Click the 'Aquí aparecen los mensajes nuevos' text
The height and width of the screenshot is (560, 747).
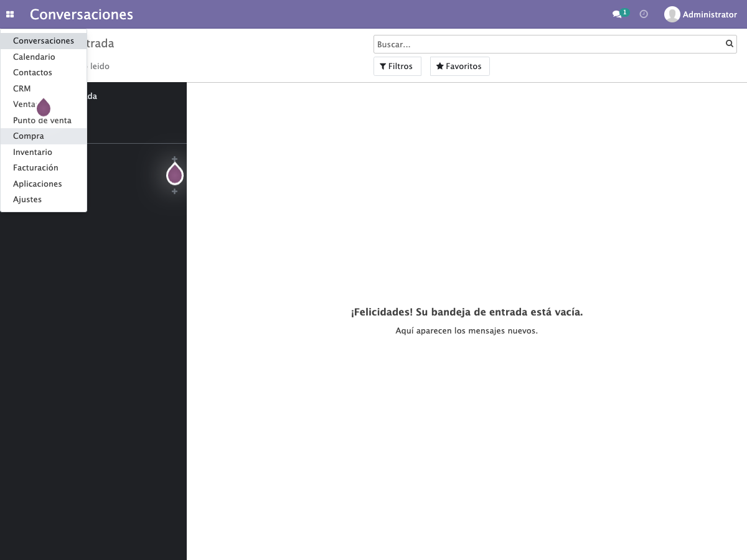[467, 331]
